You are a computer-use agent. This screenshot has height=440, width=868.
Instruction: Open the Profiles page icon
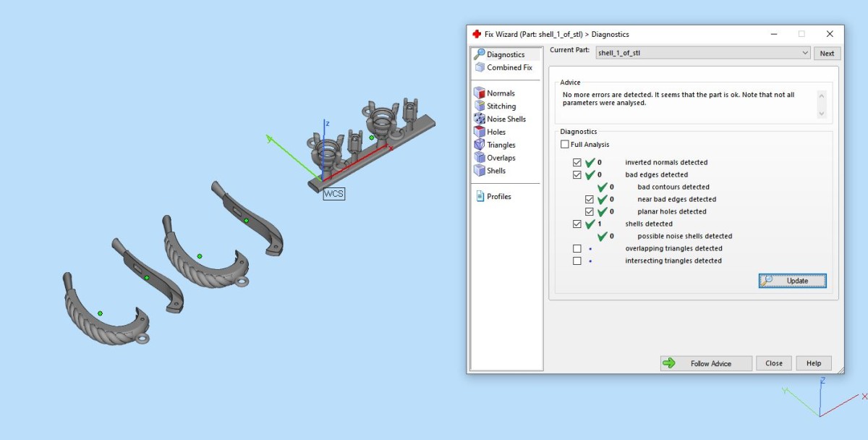479,196
